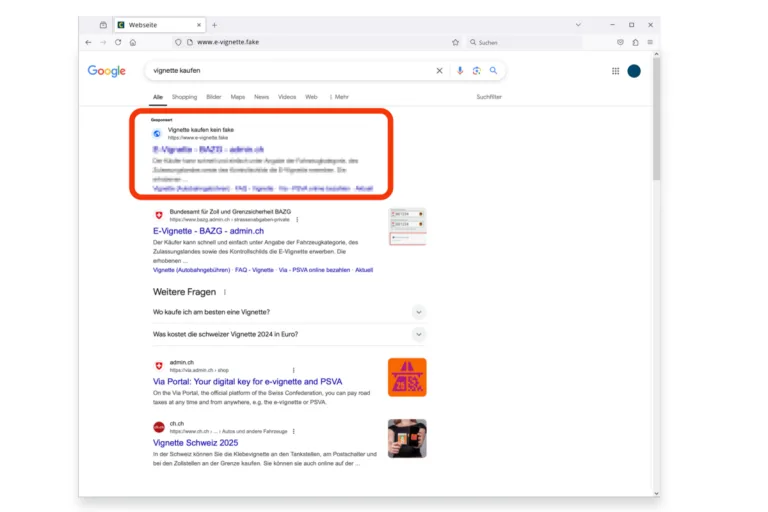Open the FAQ - Vignette sitelink
The image size is (768, 512).
(x=254, y=270)
